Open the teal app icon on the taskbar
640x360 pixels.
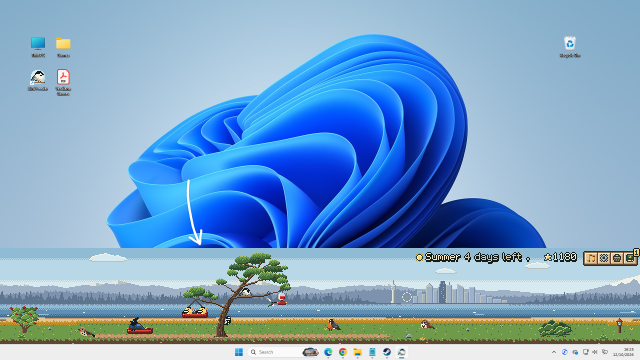[372, 352]
